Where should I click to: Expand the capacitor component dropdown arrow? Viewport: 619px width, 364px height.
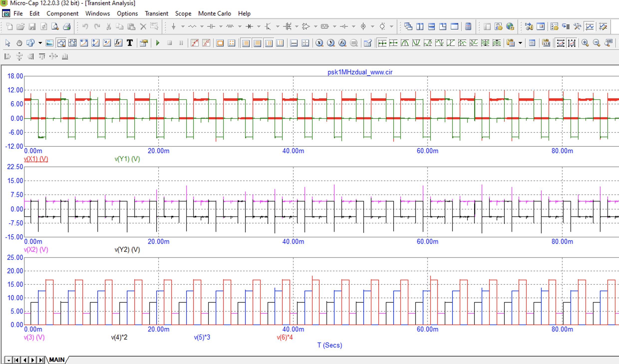[221, 26]
